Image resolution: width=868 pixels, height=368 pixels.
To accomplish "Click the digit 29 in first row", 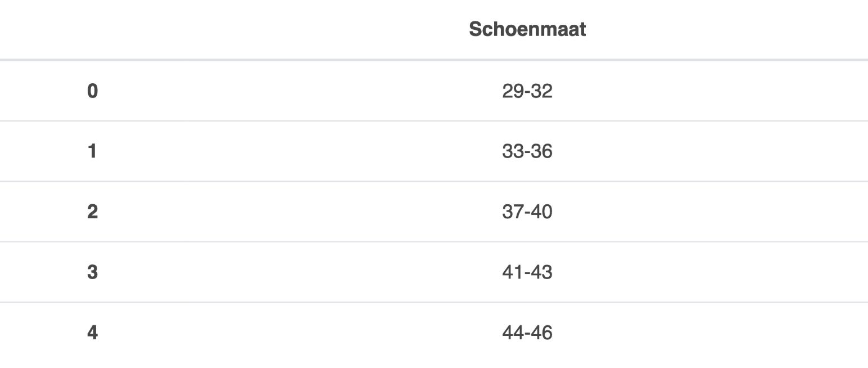I will (x=513, y=91).
